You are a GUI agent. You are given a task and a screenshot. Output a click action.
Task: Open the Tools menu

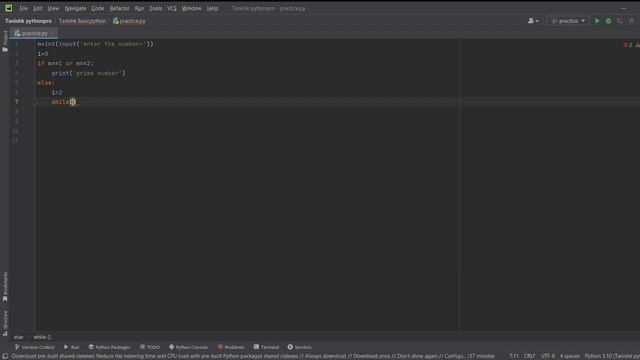click(155, 8)
